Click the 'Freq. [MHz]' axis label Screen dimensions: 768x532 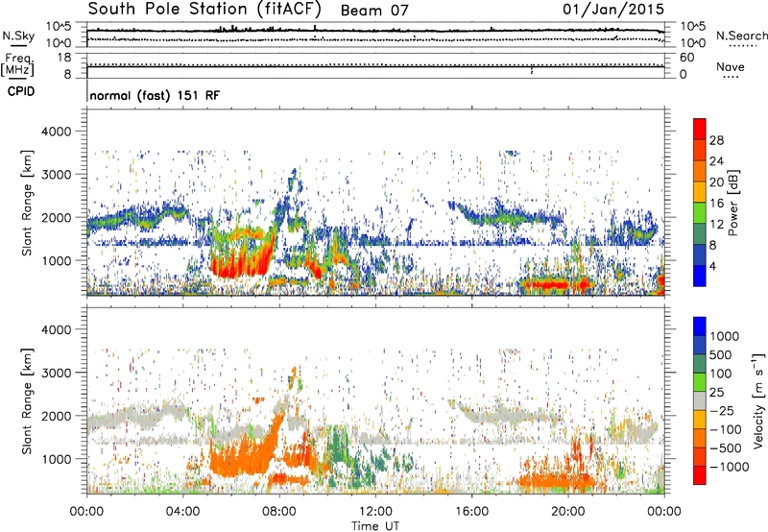[x=17, y=65]
